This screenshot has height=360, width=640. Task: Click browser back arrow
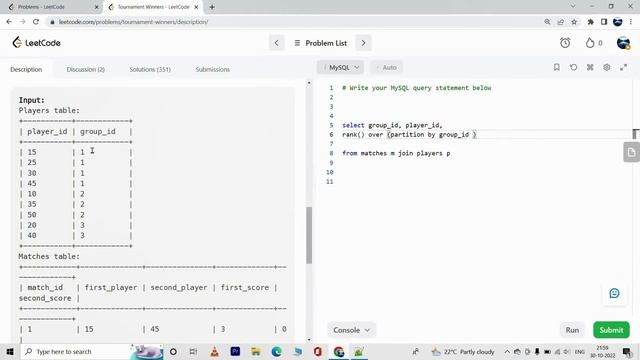[x=9, y=22]
